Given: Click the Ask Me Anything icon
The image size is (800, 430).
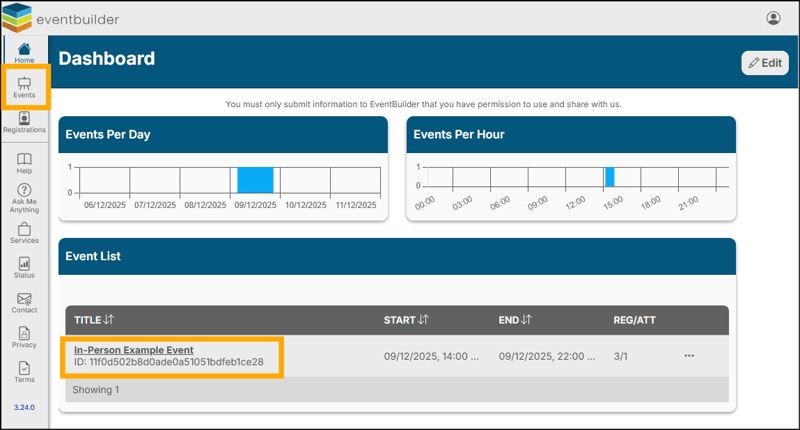Looking at the screenshot, I should pyautogui.click(x=24, y=197).
